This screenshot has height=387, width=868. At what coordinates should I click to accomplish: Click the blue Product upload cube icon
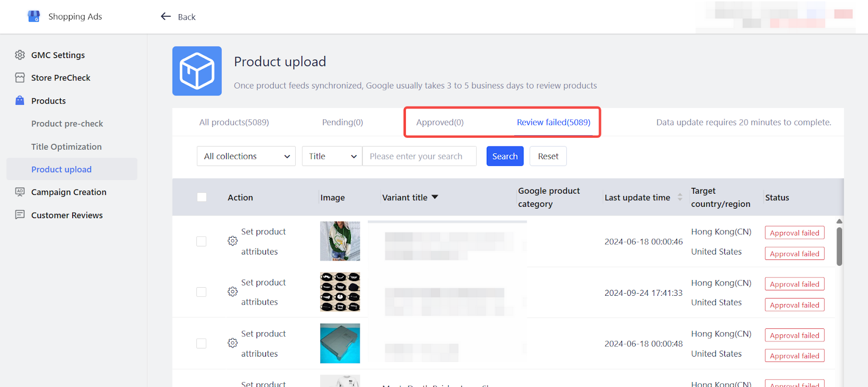pos(197,71)
